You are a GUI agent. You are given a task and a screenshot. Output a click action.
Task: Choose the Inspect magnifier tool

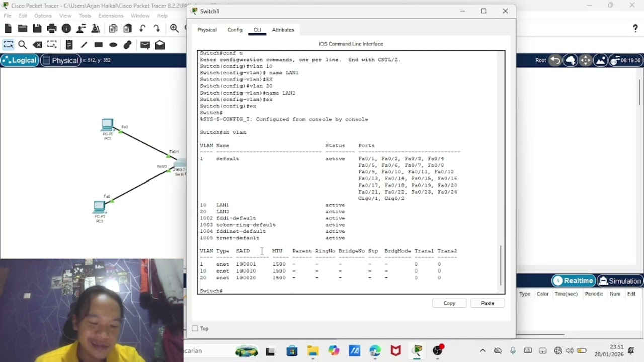tap(23, 45)
